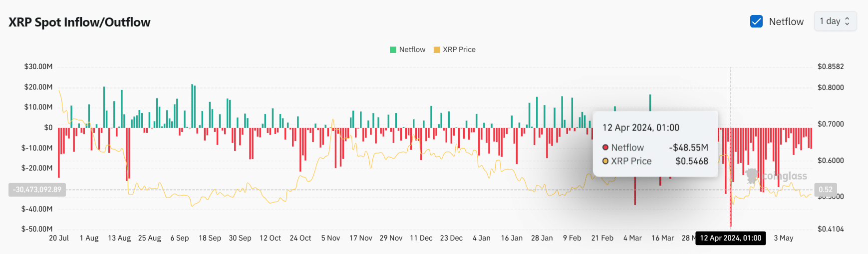This screenshot has height=254, width=868.
Task: Click the -$48.55M value in tooltip
Action: [688, 147]
